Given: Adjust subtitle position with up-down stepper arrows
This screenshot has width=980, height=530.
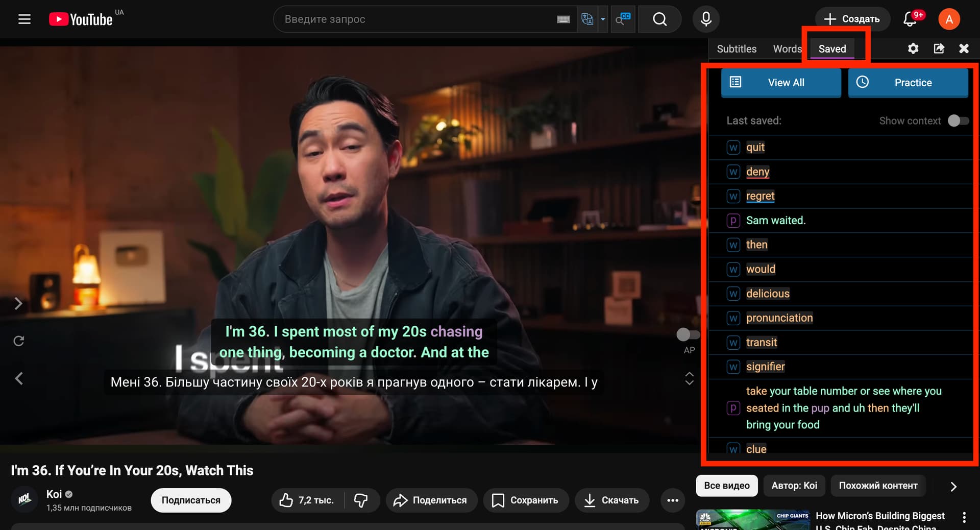Looking at the screenshot, I should tap(689, 378).
